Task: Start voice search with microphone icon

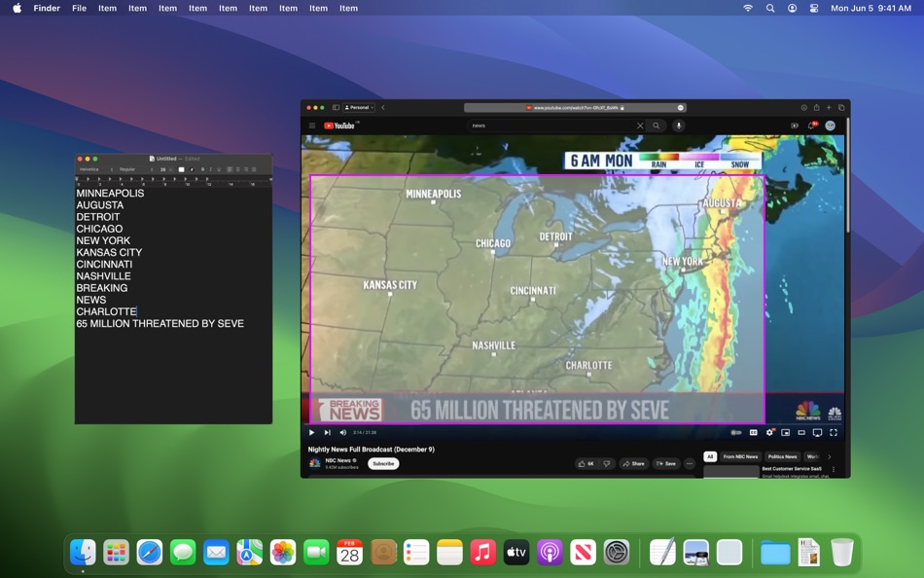Action: [678, 126]
